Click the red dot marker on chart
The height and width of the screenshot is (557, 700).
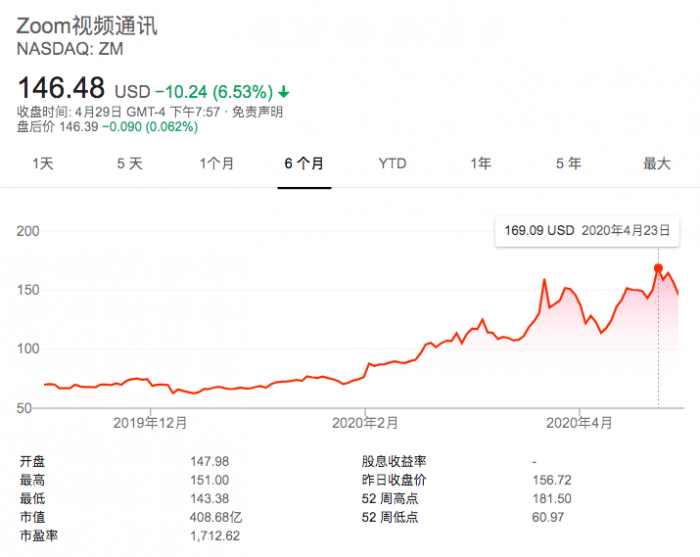(658, 268)
